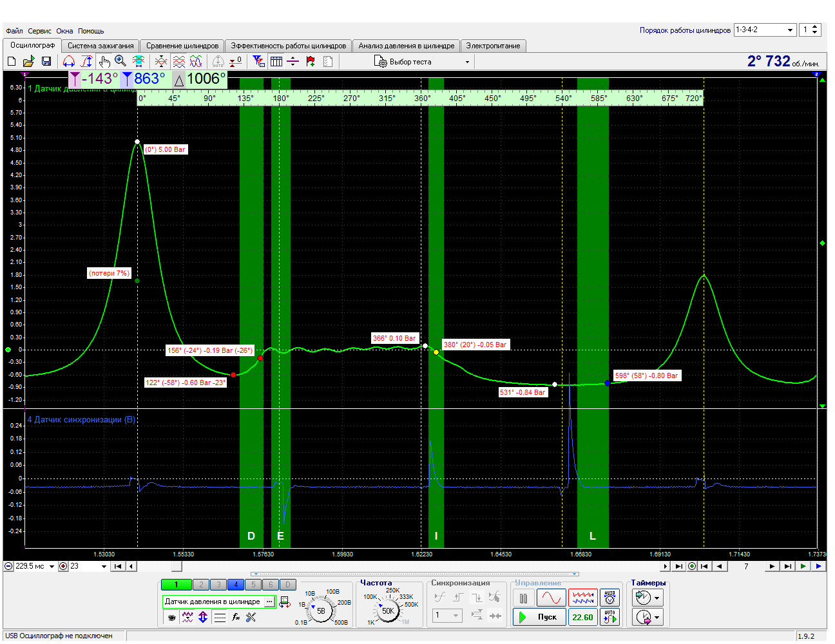Image resolution: width=835 pixels, height=644 pixels.
Task: Click the multicolor sine waves icon
Action: [196, 61]
